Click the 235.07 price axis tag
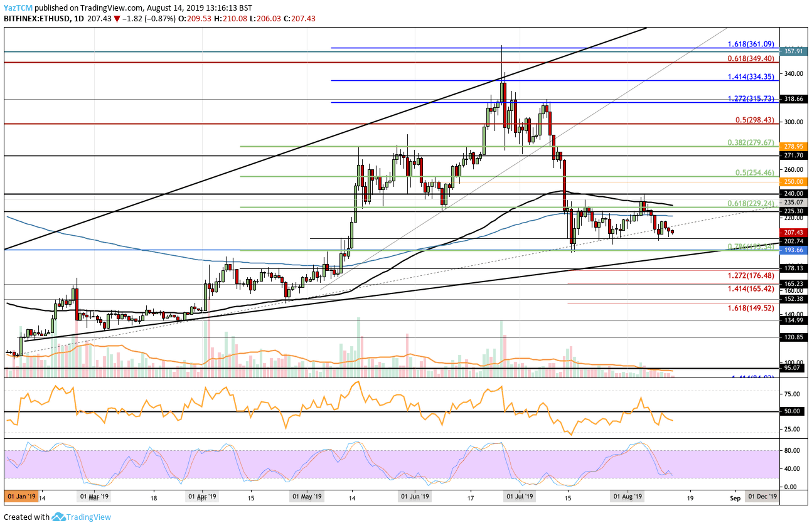The width and height of the screenshot is (812, 528). pos(795,203)
